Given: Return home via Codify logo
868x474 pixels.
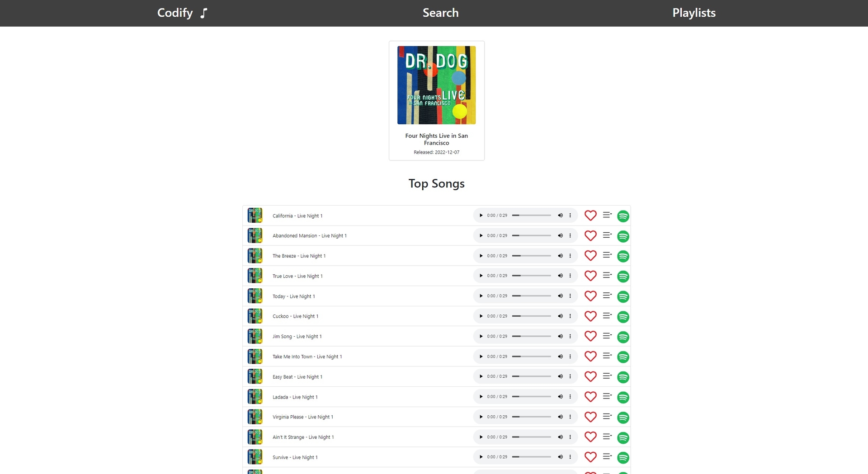Looking at the screenshot, I should pos(182,13).
